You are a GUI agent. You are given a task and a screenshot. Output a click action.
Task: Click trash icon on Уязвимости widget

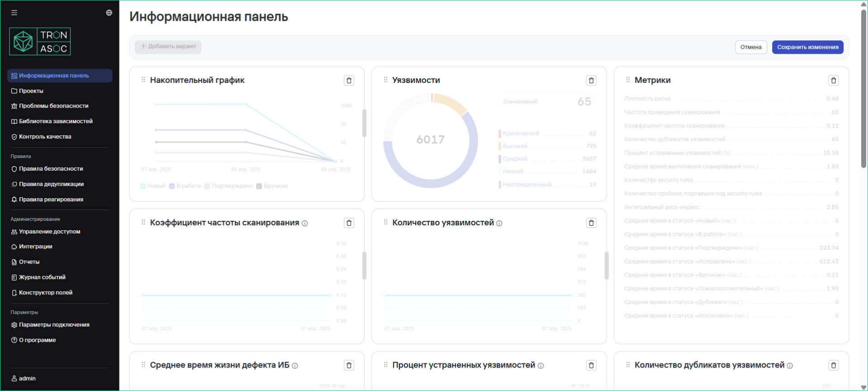591,81
